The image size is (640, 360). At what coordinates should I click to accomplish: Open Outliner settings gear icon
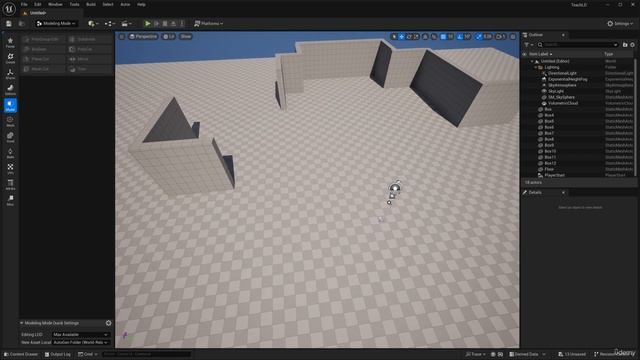click(633, 44)
